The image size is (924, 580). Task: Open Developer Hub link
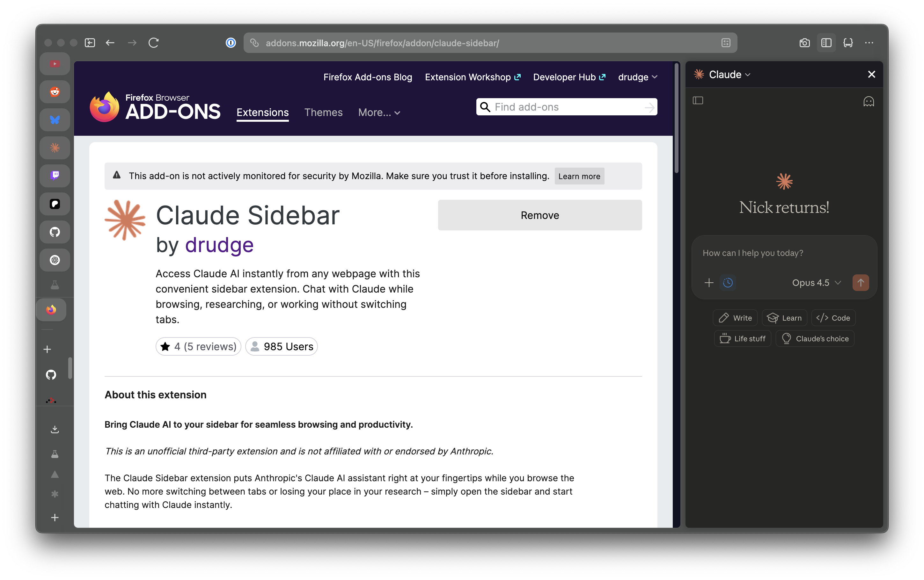(x=569, y=77)
